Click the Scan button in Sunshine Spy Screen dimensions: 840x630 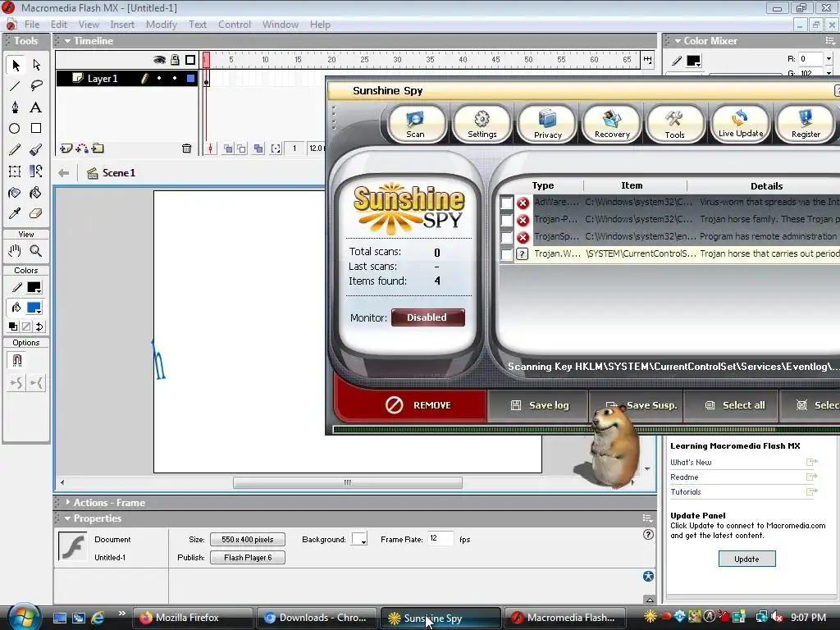416,124
